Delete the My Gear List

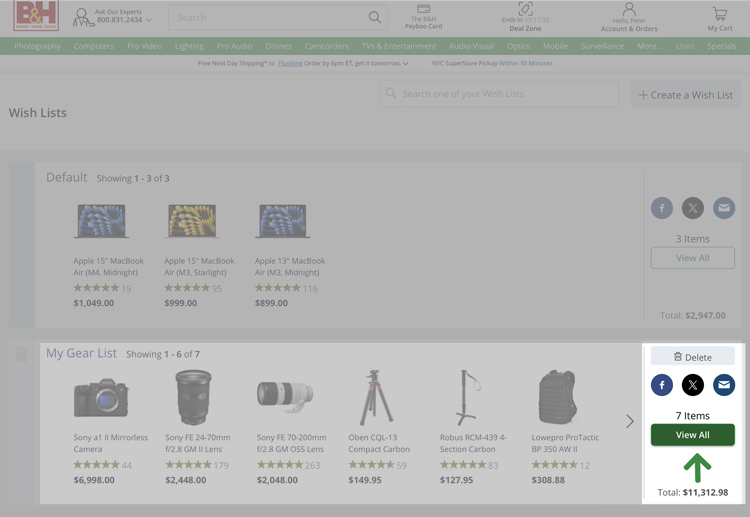(x=693, y=357)
